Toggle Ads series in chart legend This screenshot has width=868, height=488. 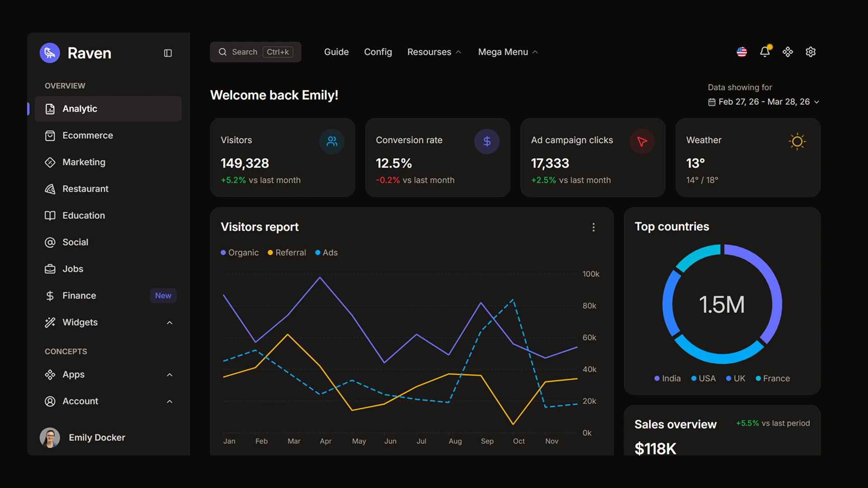tap(326, 253)
